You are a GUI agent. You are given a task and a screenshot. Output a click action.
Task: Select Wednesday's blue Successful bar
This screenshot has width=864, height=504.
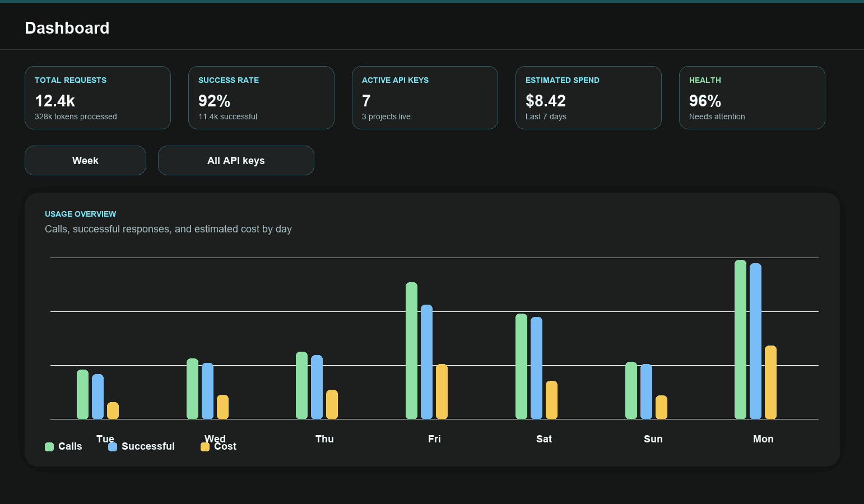pyautogui.click(x=207, y=391)
